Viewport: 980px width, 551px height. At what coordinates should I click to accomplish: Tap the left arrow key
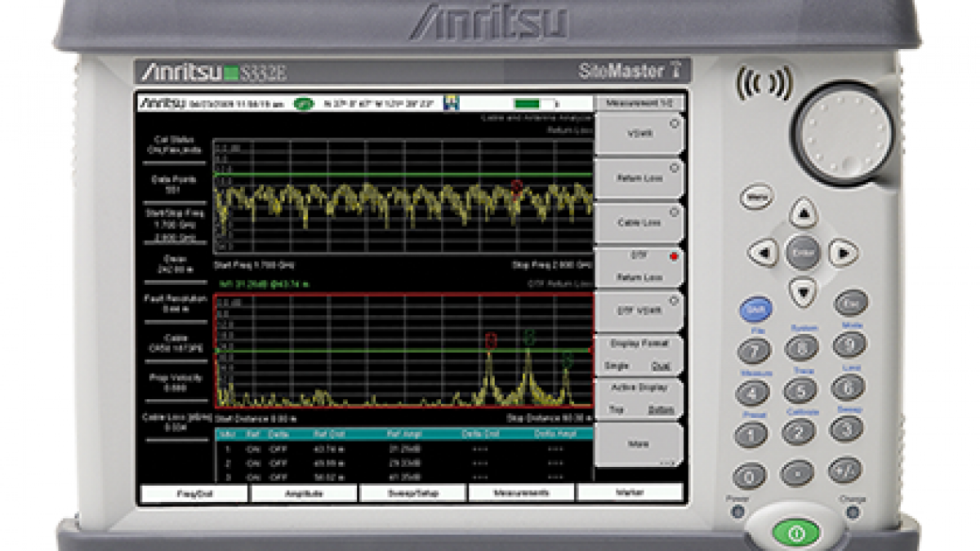(763, 253)
